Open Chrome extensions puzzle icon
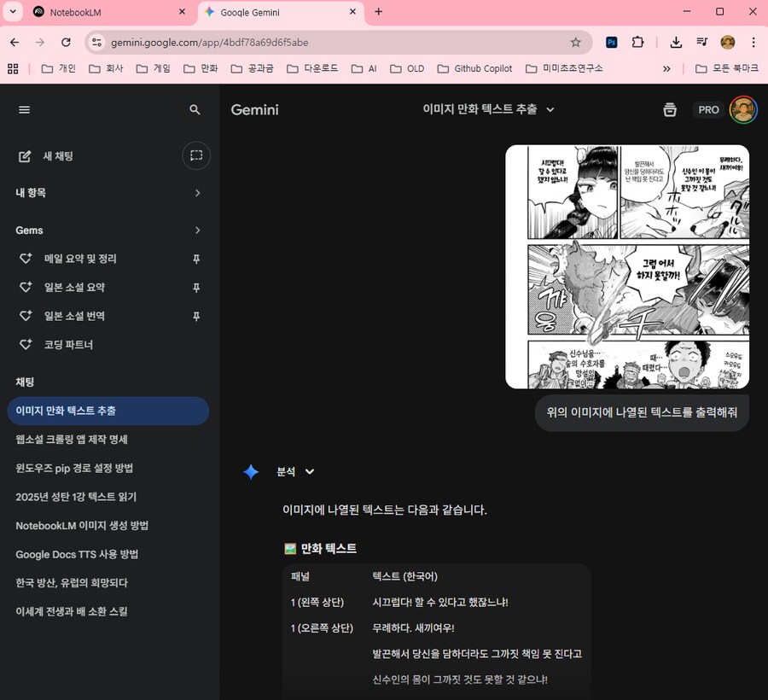The width and height of the screenshot is (768, 700). (x=637, y=42)
